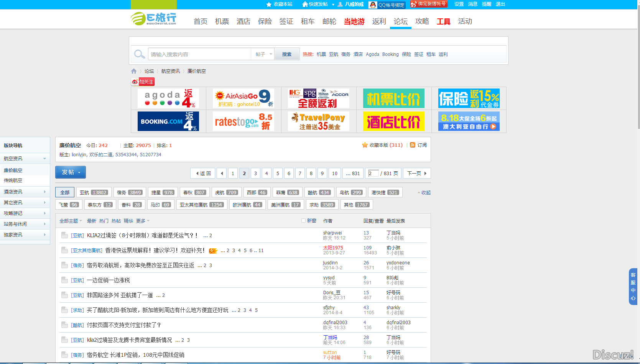Click the RSS 订阅 icon
The width and height of the screenshot is (640, 364).
click(x=413, y=145)
